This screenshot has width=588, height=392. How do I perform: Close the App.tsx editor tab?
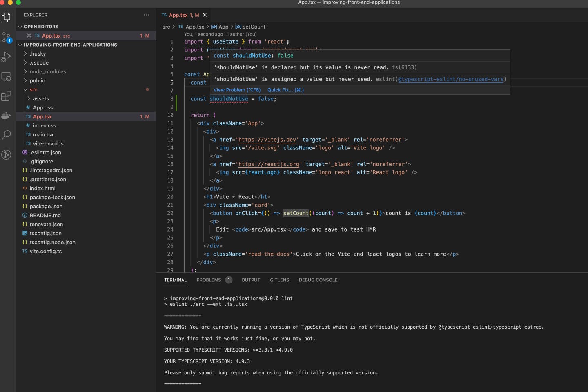pos(205,15)
